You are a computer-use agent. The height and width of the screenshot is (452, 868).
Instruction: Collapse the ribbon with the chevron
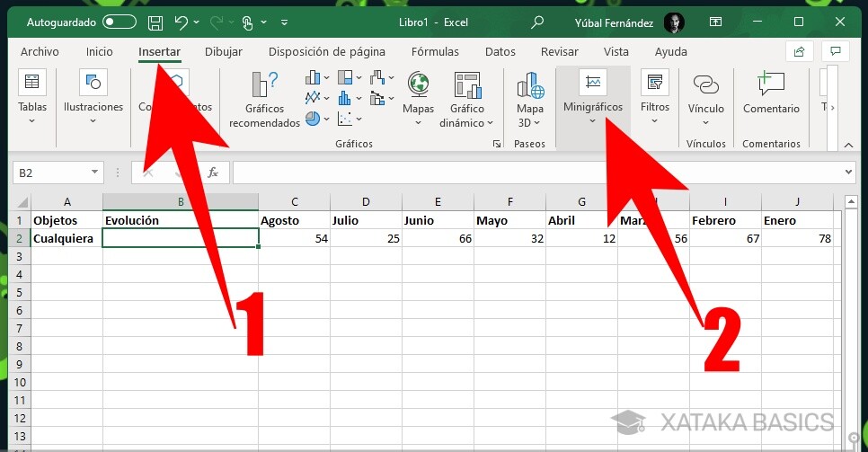pos(848,145)
